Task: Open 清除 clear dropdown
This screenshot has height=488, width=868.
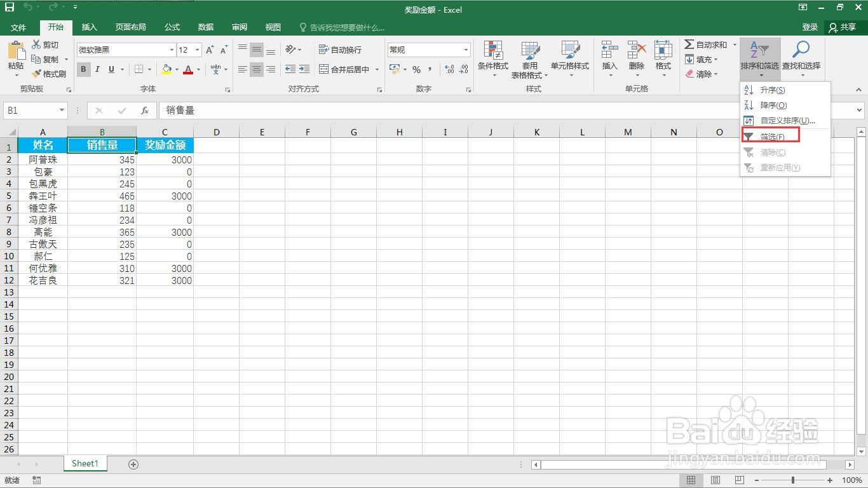Action: [702, 74]
